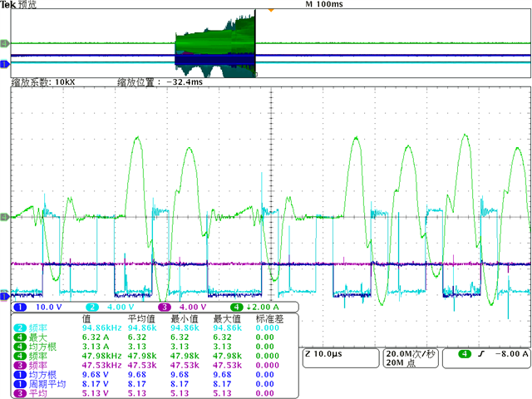
Task: Click the channel 1 badge beside 10.0 V
Action: pos(20,308)
